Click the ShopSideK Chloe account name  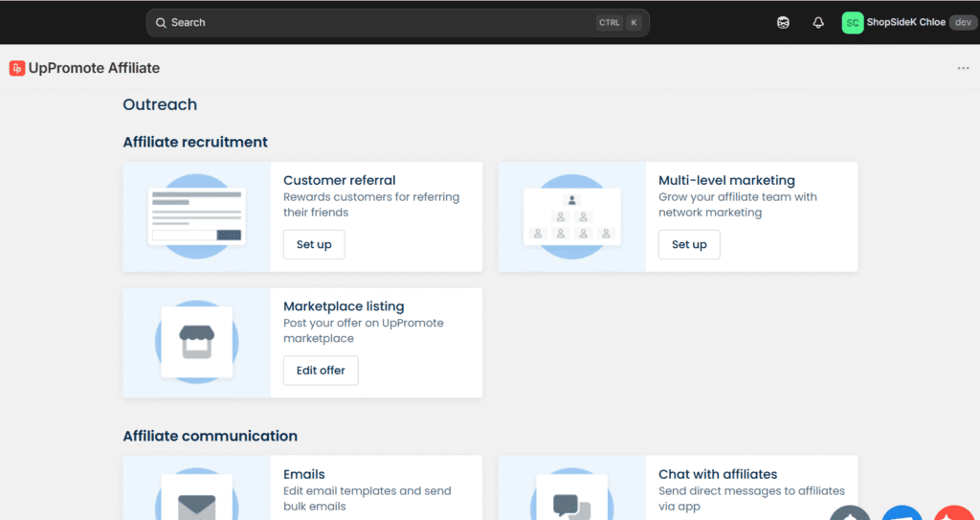pyautogui.click(x=905, y=23)
